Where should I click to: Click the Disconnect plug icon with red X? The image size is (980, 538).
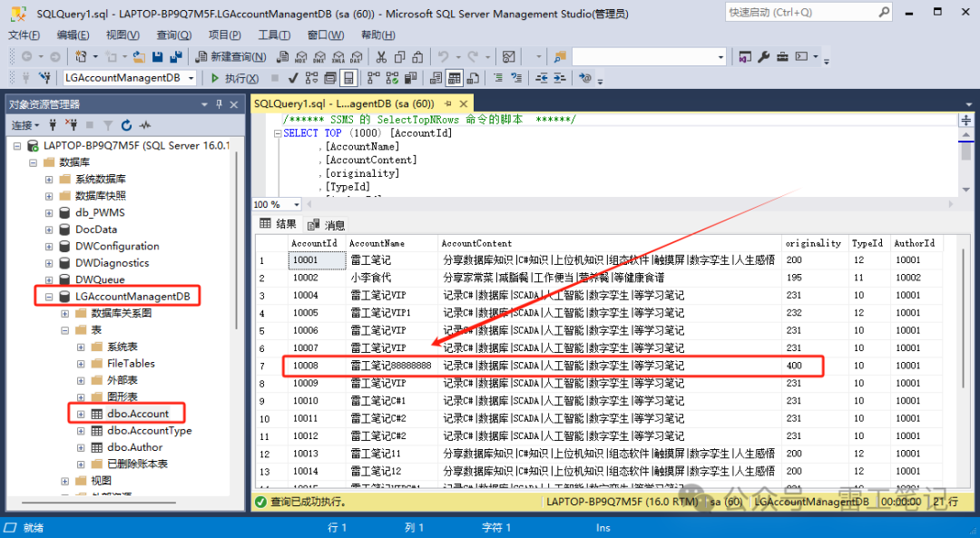click(x=72, y=125)
